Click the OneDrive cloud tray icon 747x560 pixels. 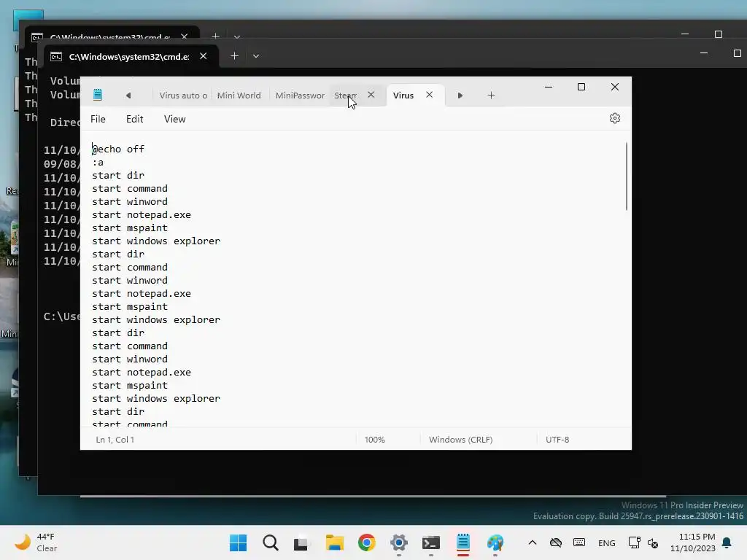[x=555, y=542]
